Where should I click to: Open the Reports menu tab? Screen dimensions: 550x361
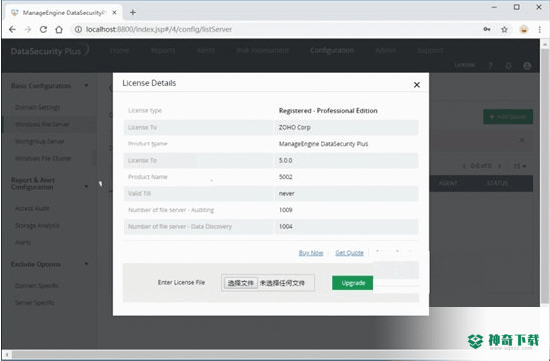(x=163, y=51)
